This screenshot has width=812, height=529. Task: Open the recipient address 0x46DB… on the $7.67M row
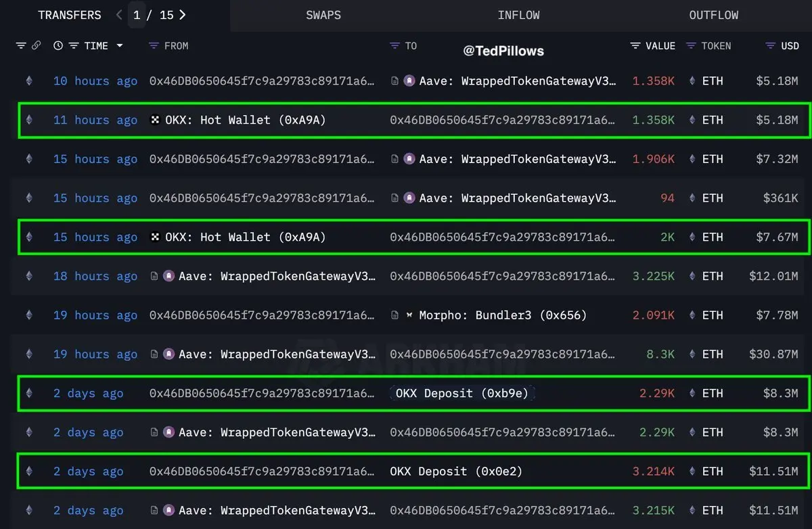point(503,237)
